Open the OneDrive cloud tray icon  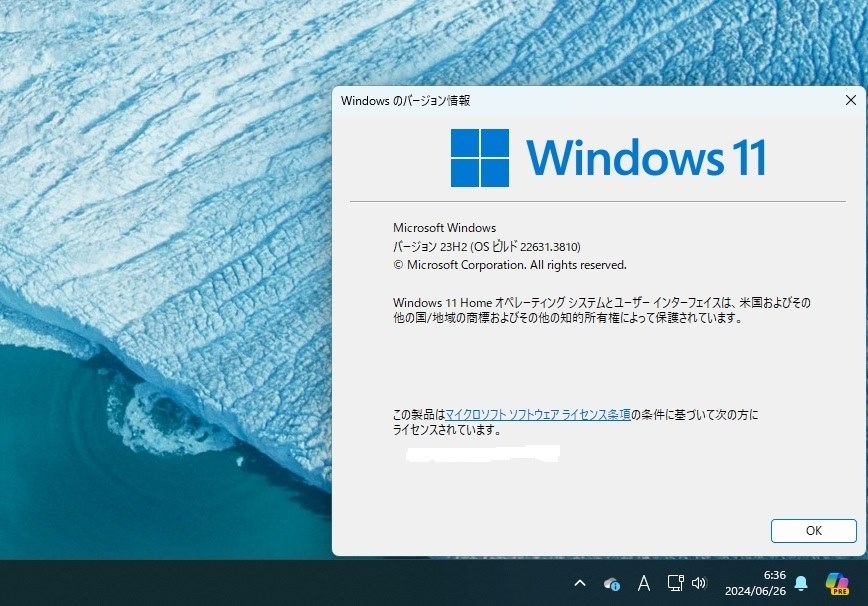pyautogui.click(x=612, y=583)
